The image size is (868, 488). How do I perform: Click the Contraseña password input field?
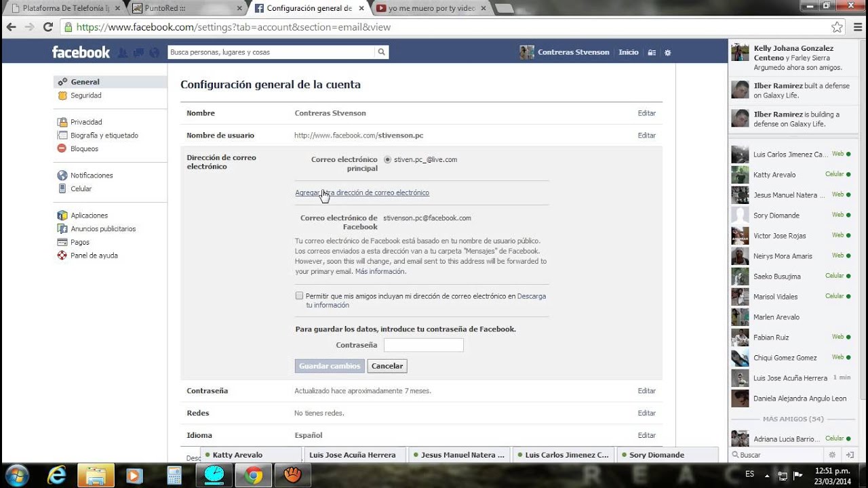pyautogui.click(x=424, y=345)
